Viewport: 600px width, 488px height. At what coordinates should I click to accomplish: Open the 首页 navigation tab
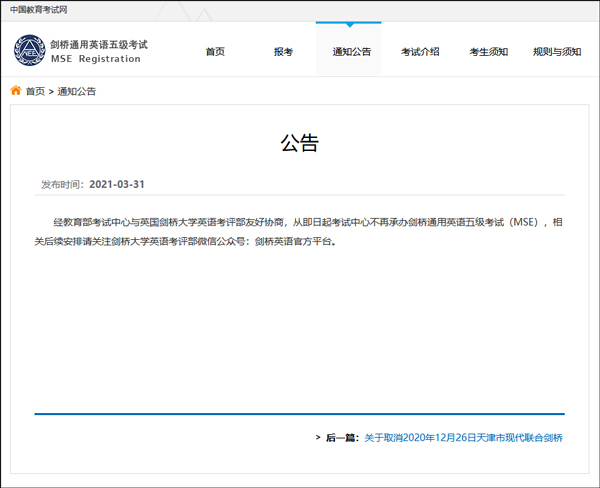[x=215, y=52]
